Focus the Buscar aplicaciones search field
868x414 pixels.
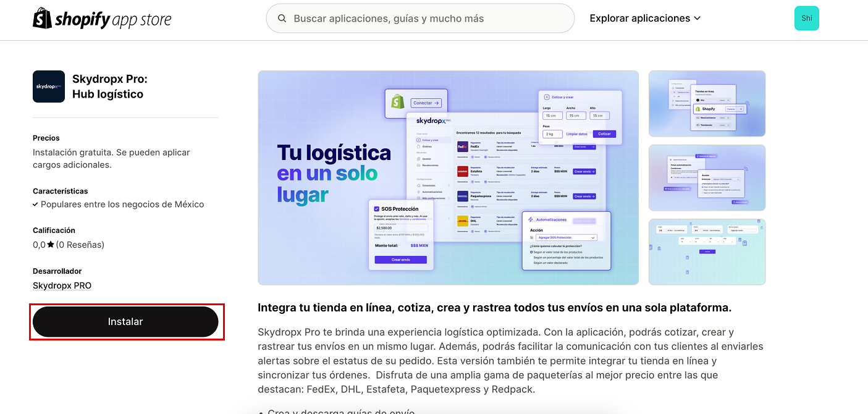[420, 19]
